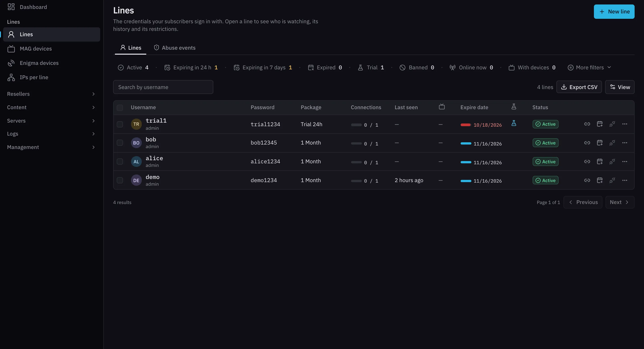
Task: Open the View options button
Action: click(620, 87)
